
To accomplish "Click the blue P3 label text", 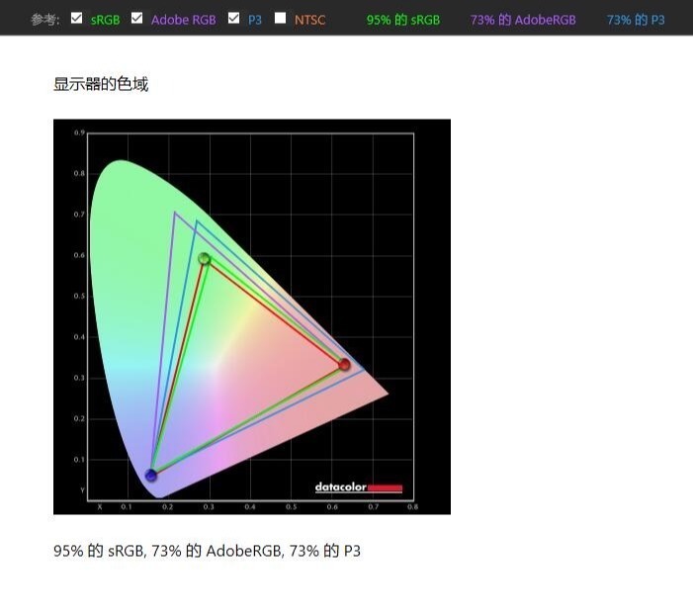I will (x=255, y=20).
